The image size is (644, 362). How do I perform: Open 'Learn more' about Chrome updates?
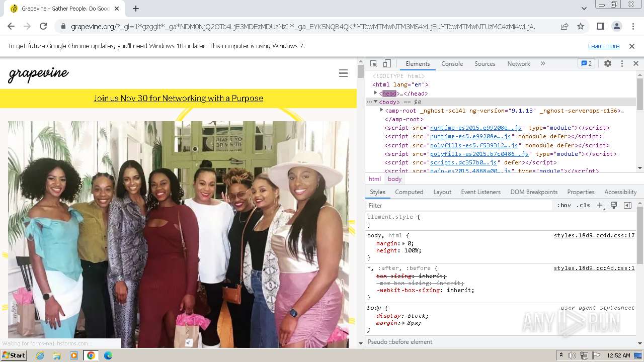604,46
